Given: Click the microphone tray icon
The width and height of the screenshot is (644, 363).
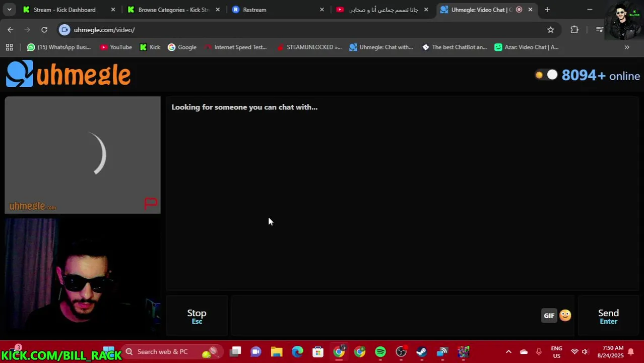Looking at the screenshot, I should coord(539,351).
